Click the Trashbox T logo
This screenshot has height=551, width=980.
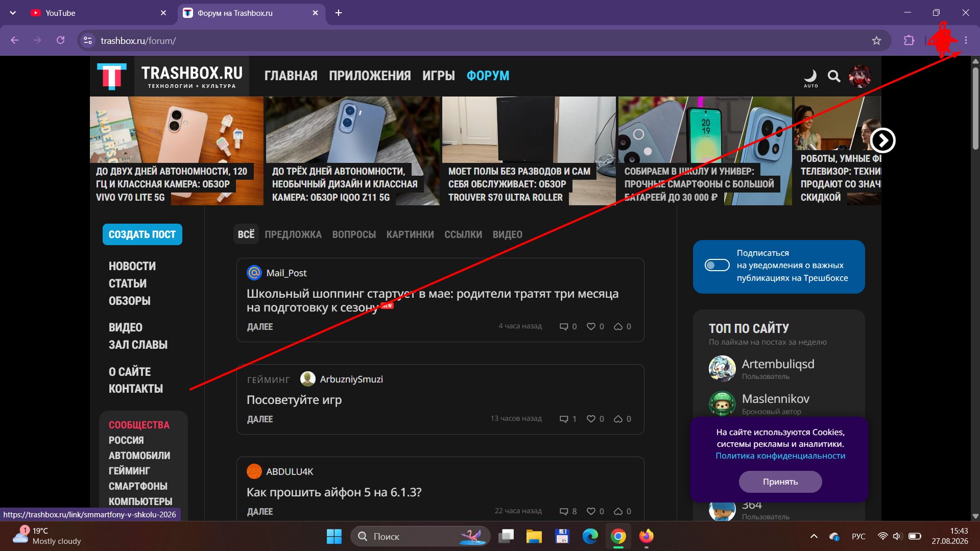pyautogui.click(x=112, y=76)
